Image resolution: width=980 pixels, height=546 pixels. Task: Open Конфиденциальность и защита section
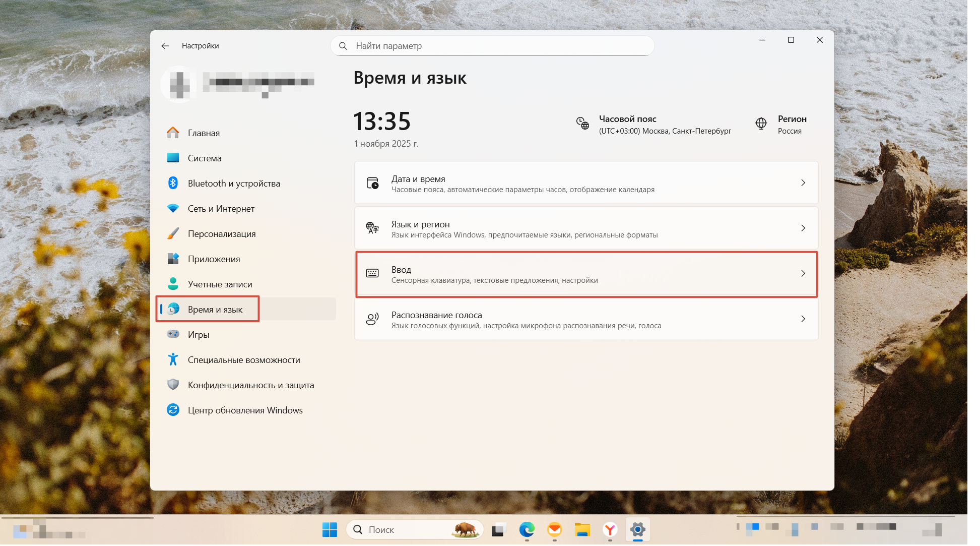[x=250, y=385]
